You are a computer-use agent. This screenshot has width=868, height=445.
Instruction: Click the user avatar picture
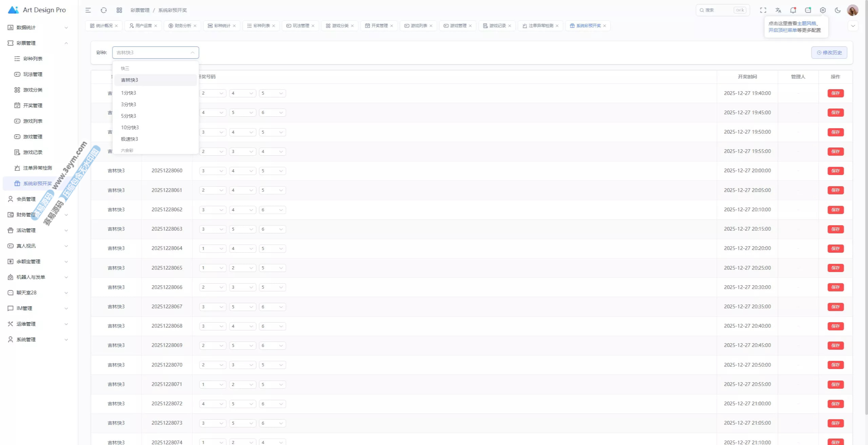click(x=852, y=10)
